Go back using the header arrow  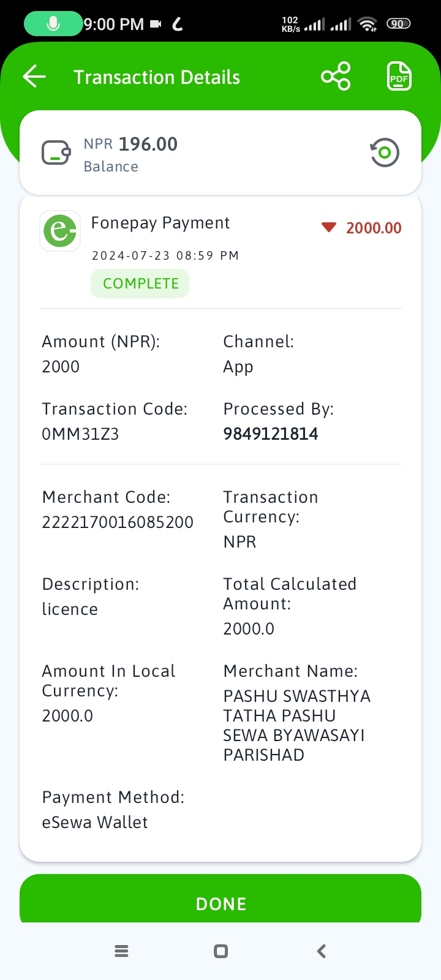click(x=34, y=77)
